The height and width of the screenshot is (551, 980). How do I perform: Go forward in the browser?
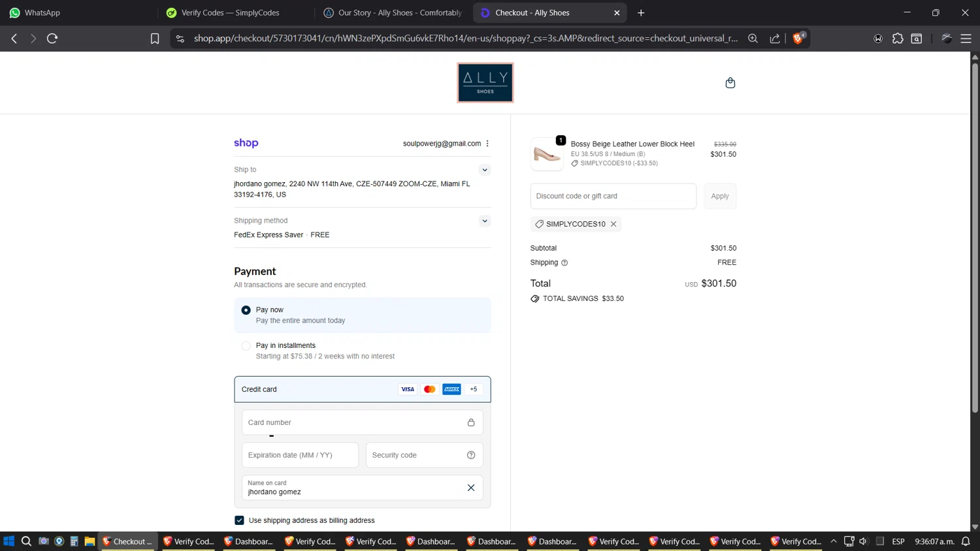tap(33, 39)
